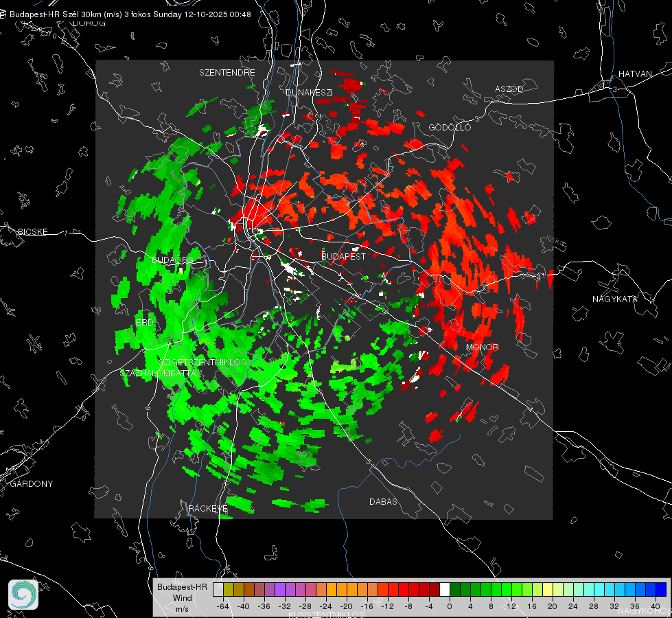Viewport: 672px width, 618px height.
Task: Click the '0' legend value
Action: point(449,606)
